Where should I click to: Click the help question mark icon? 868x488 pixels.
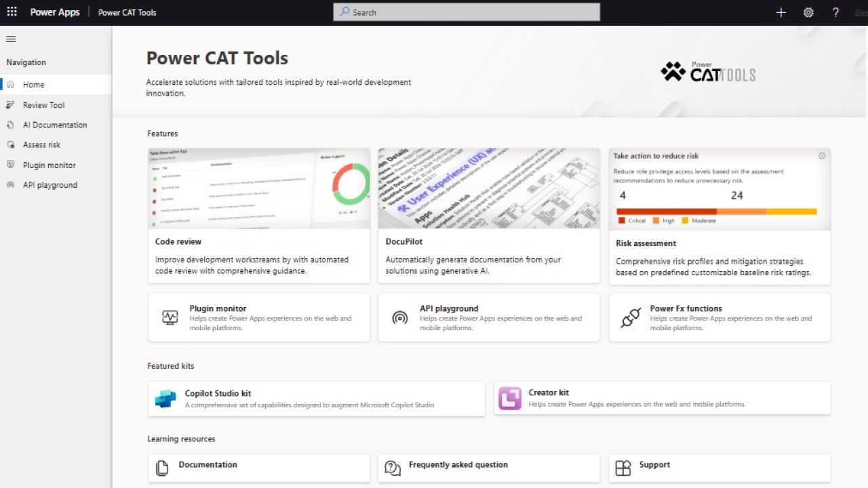835,12
